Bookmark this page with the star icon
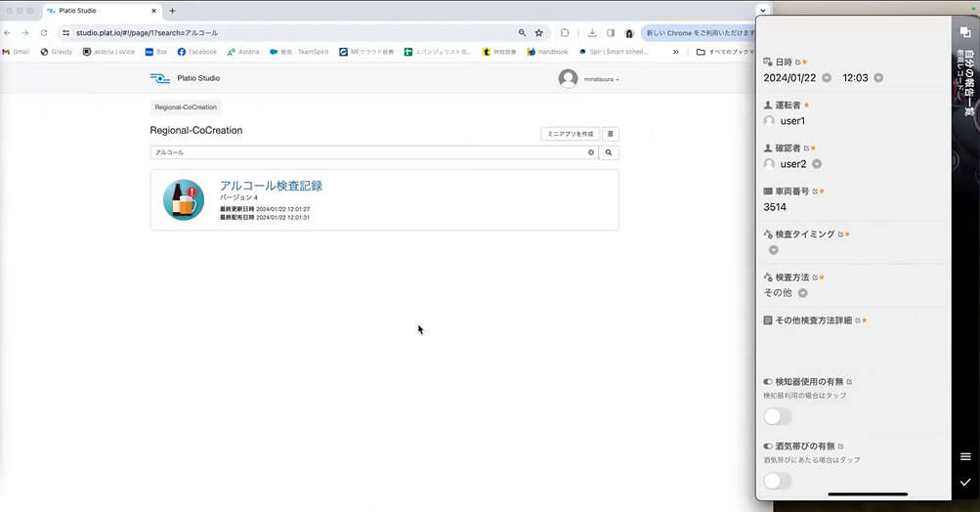The image size is (980, 512). click(x=538, y=32)
